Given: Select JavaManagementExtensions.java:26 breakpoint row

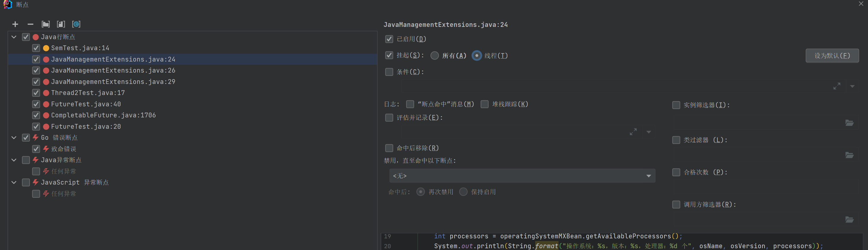Looking at the screenshot, I should (192, 70).
